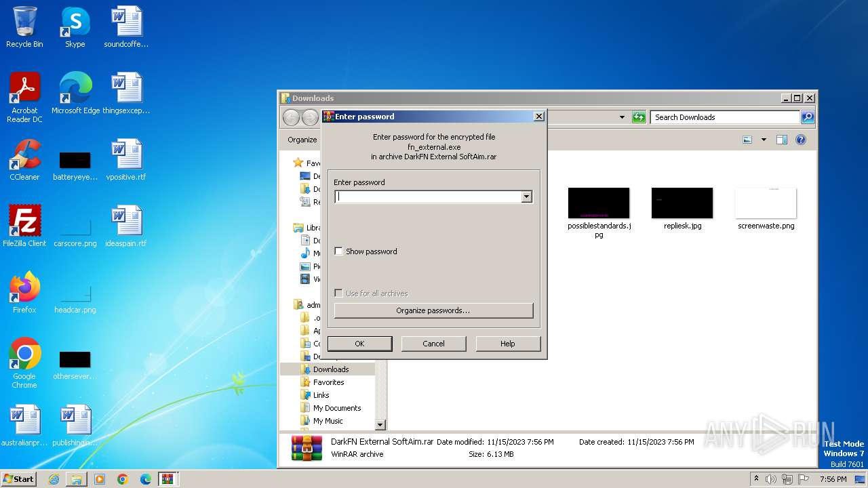
Task: Open othersever file on desktop
Action: click(75, 364)
